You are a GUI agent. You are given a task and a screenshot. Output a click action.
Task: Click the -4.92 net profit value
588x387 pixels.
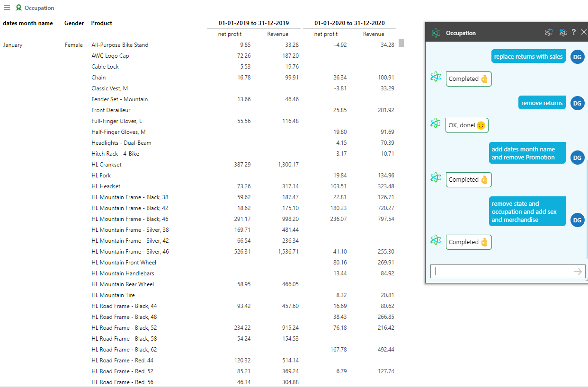point(340,45)
